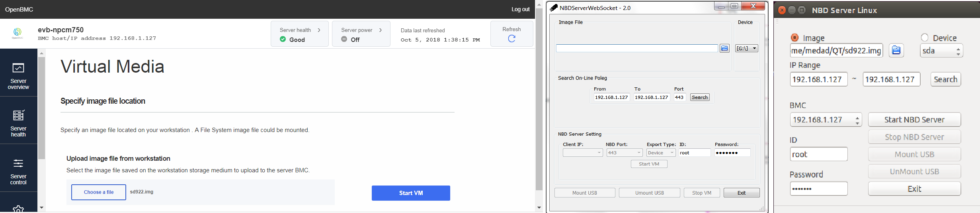Browse image file in NBD Server Linux
The width and height of the screenshot is (980, 213).
point(896,50)
